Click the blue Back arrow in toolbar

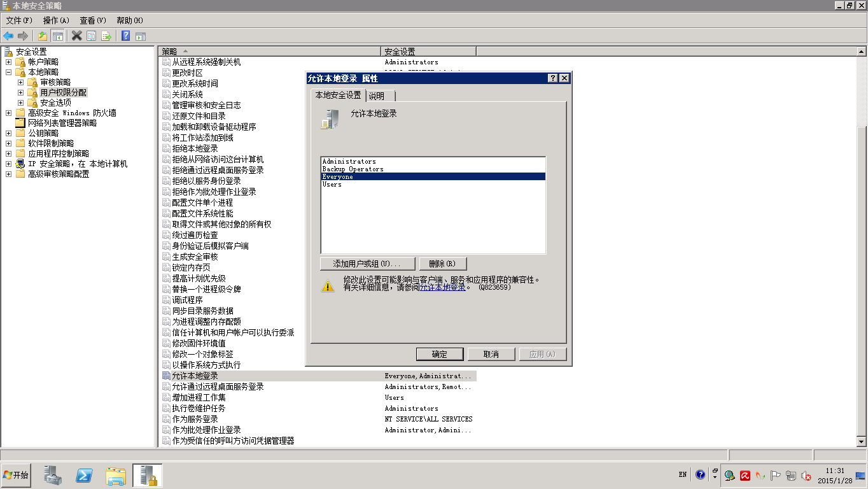pos(8,36)
